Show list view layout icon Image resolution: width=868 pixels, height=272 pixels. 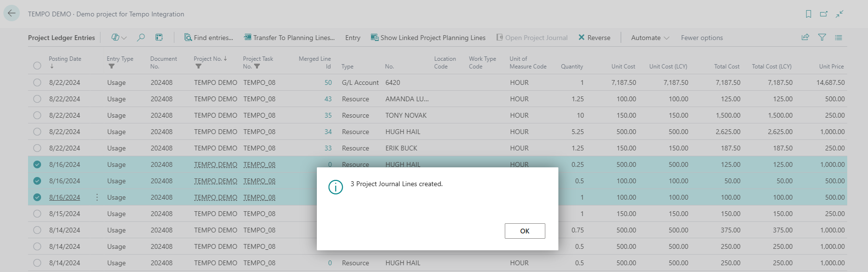tap(839, 38)
